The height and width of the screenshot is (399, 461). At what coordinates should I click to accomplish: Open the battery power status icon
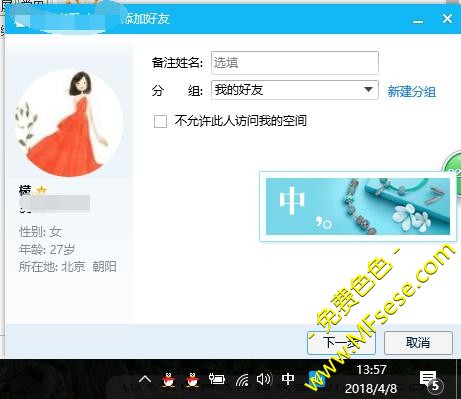pyautogui.click(x=216, y=379)
